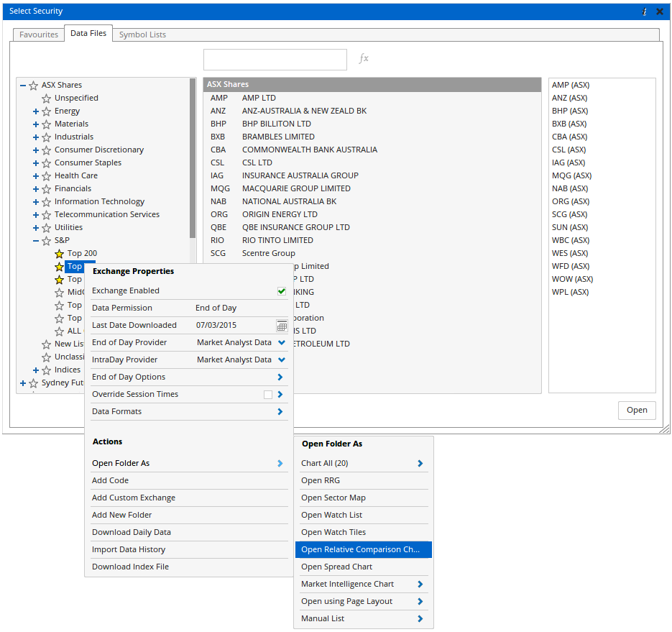Expand End of Day Options submenu

(x=280, y=377)
